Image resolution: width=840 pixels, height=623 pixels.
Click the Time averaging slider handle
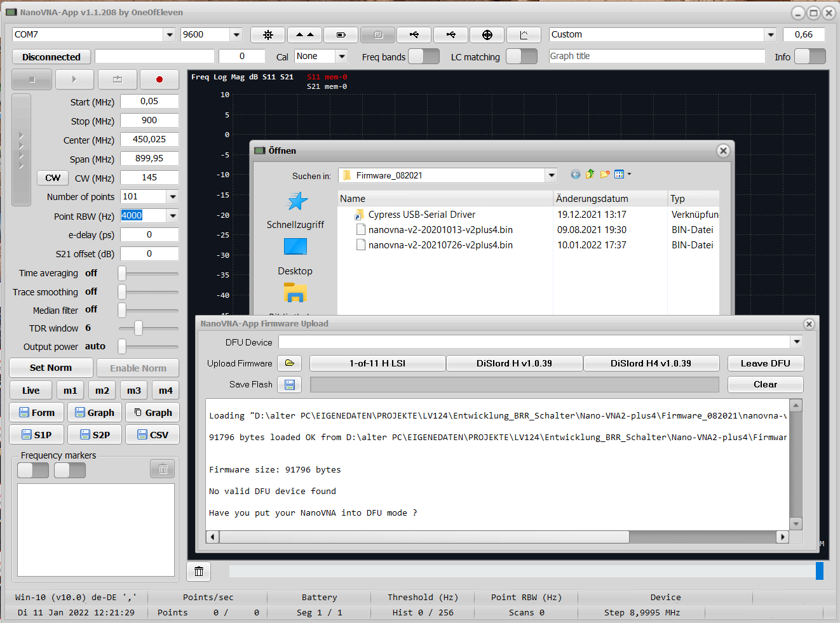click(x=122, y=273)
